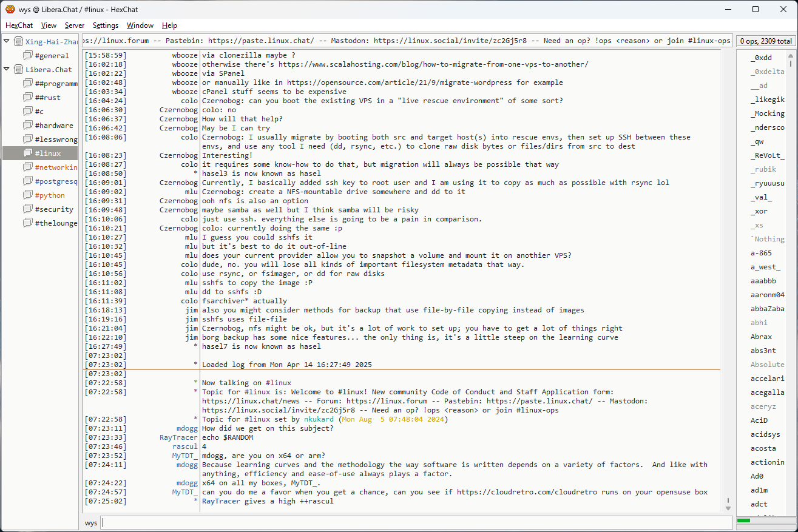This screenshot has height=532, width=798.
Task: Select user Abrax in the user list
Action: (761, 337)
